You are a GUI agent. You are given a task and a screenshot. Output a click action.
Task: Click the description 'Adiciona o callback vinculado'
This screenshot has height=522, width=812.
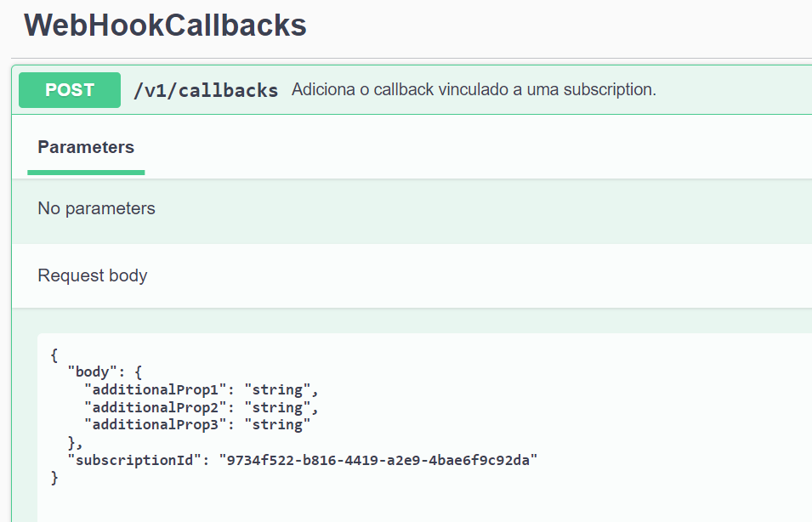click(x=474, y=90)
